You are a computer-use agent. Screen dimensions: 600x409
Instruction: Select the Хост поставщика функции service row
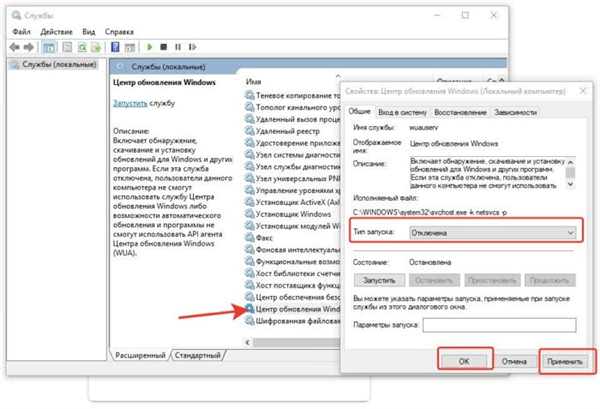(x=292, y=285)
